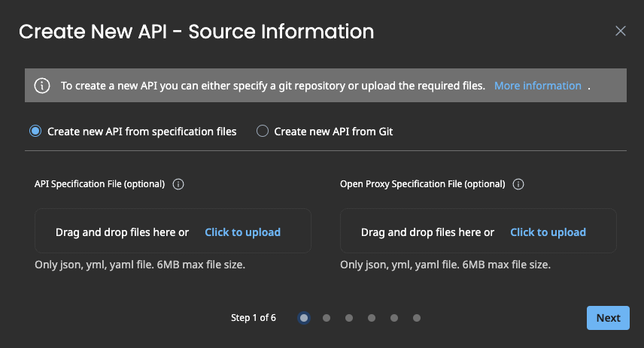Jump to the fifth step dot
This screenshot has height=348, width=644.
point(394,318)
